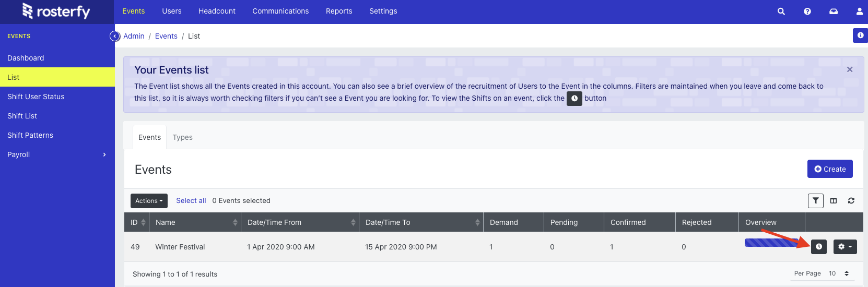Expand Winter Festival gear options menu
This screenshot has height=287, width=868.
tap(844, 247)
